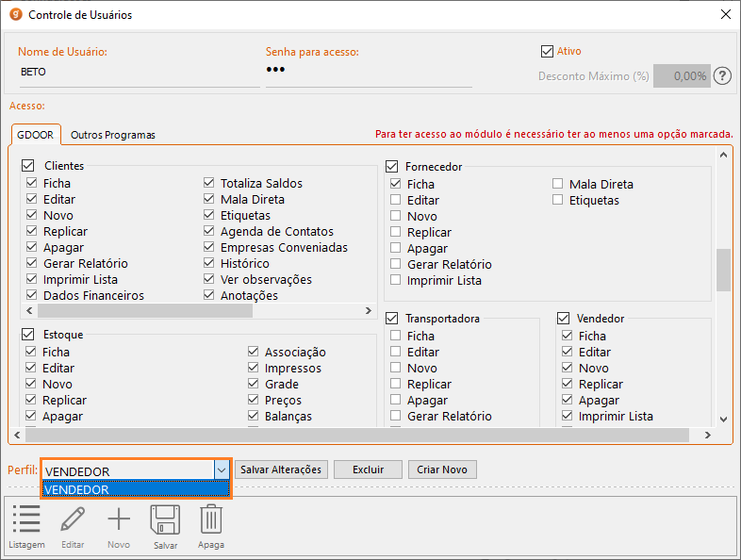Screen dimensions: 741x560
Task: Click the access panel vertical scrollbar thumb
Action: 723,270
